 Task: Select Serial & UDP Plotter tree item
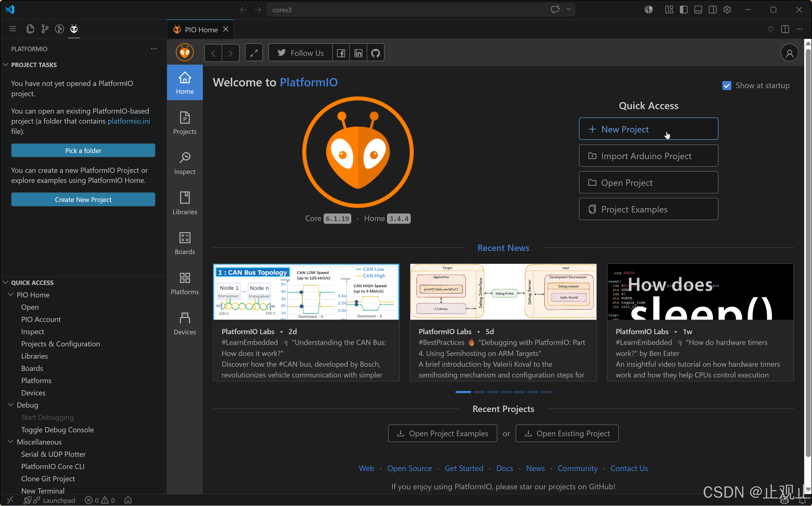tap(53, 454)
